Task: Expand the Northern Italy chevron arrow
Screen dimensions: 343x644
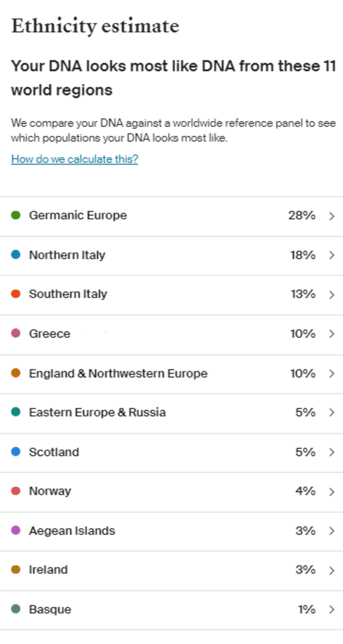Action: tap(331, 255)
